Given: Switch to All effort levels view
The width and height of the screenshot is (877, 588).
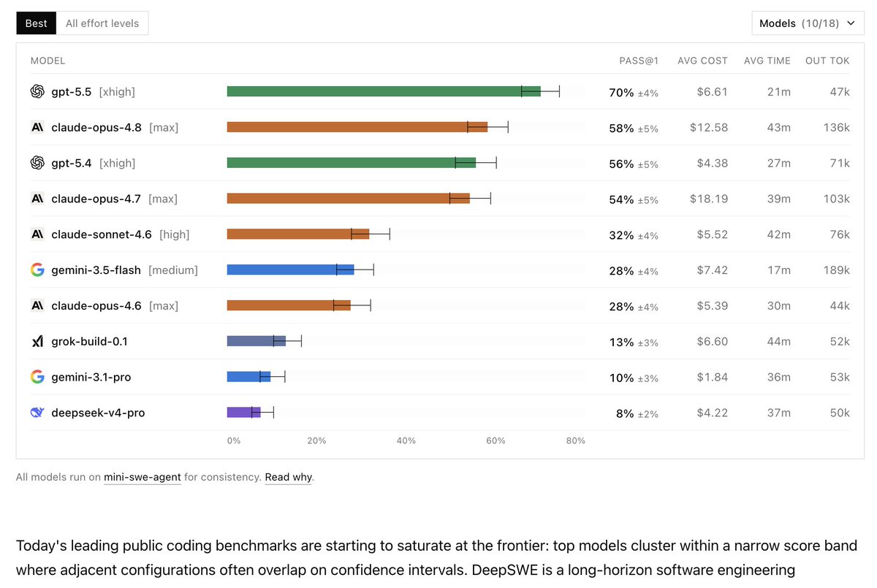Looking at the screenshot, I should pyautogui.click(x=102, y=23).
